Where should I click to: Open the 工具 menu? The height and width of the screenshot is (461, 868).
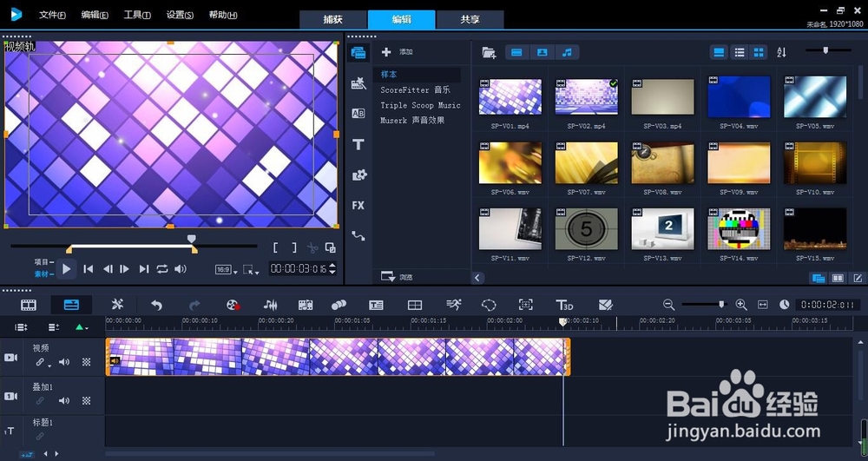tap(137, 15)
